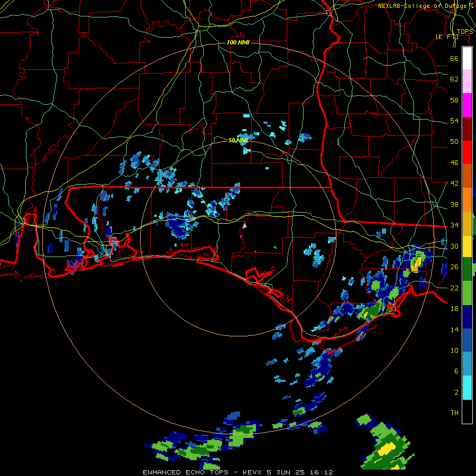476x476 pixels.
Task: Choose the bright orange legend swatch
Action: click(467, 200)
